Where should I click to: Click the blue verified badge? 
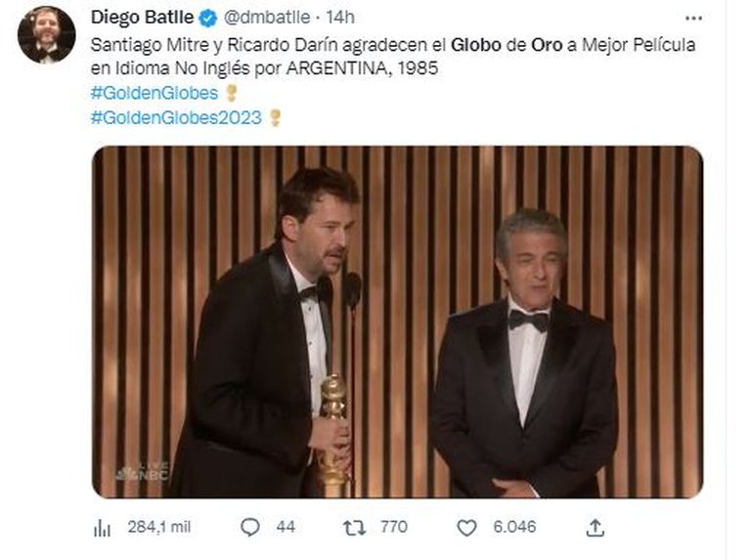[207, 18]
